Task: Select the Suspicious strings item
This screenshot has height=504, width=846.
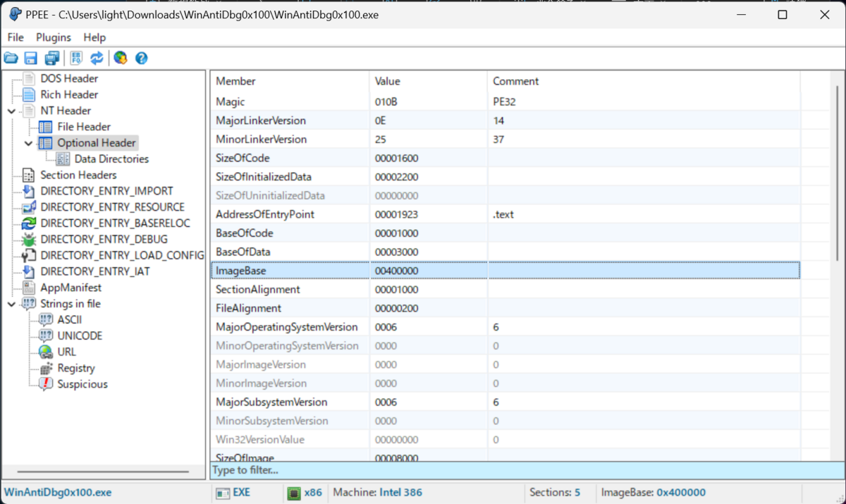Action: pyautogui.click(x=85, y=383)
